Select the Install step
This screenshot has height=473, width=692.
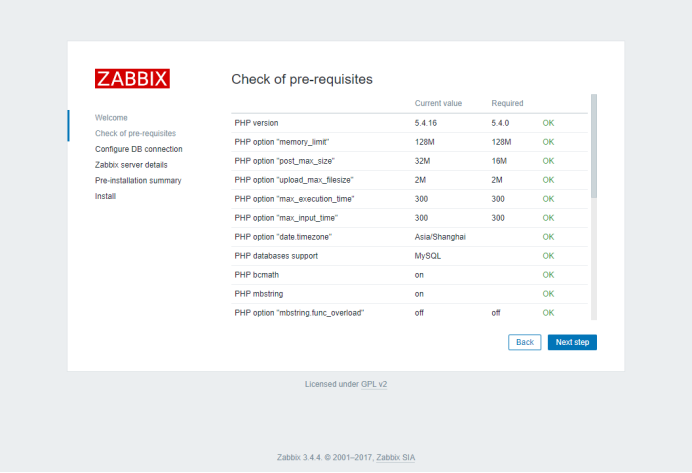coord(105,196)
